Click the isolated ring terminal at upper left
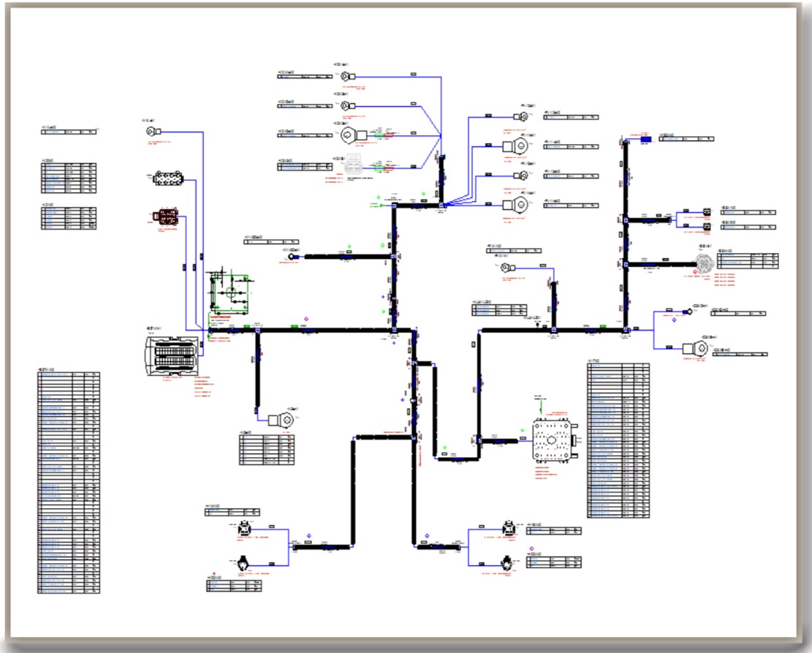The height and width of the screenshot is (653, 812). pyautogui.click(x=153, y=132)
